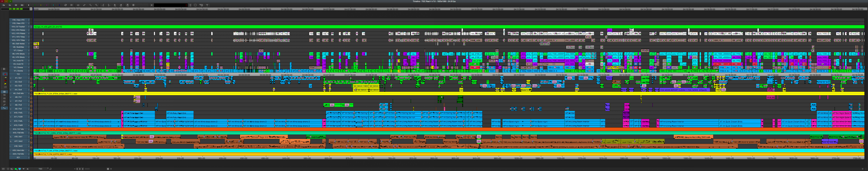Select the A5 / Dx5 Mix track

coord(18,93)
